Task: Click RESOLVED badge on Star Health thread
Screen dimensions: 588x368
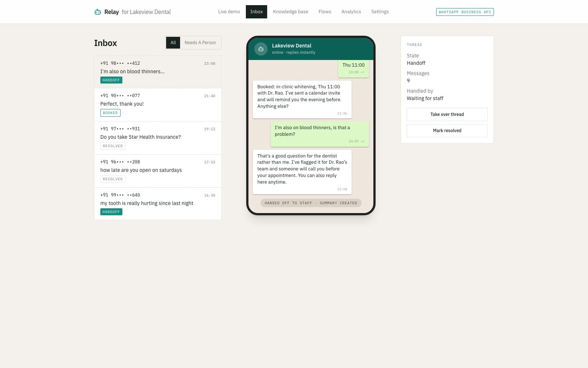Action: 113,146
